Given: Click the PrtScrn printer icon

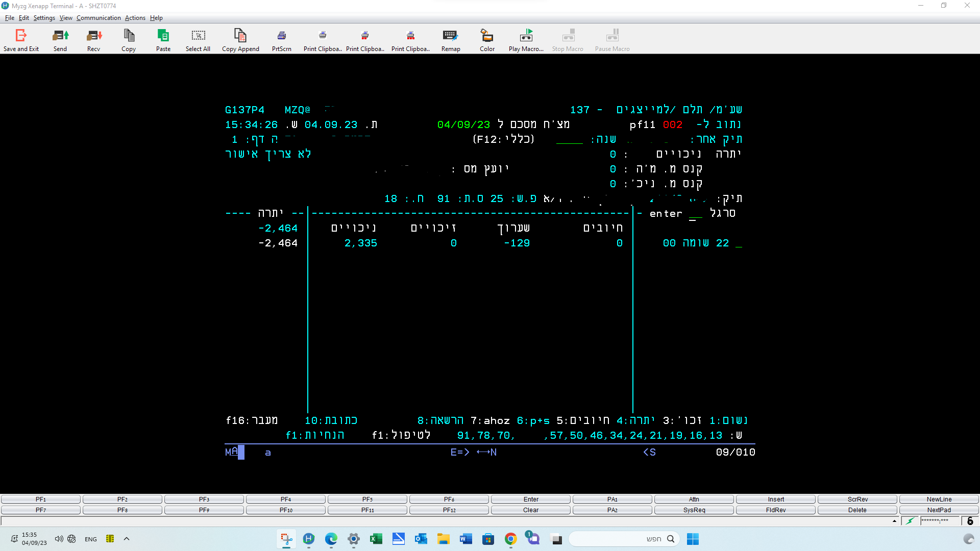Looking at the screenshot, I should point(282,36).
